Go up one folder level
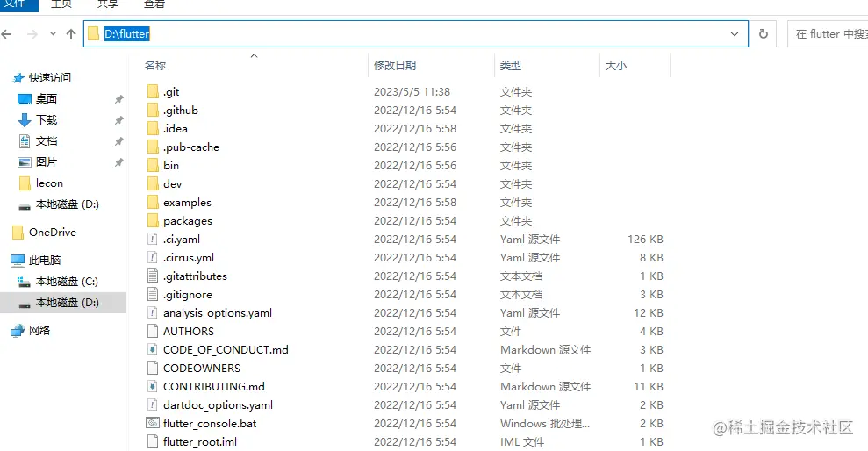Screen dimensions: 868x451 pyautogui.click(x=71, y=34)
